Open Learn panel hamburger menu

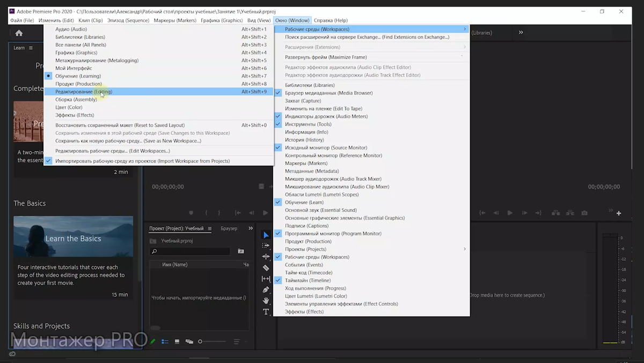point(31,48)
